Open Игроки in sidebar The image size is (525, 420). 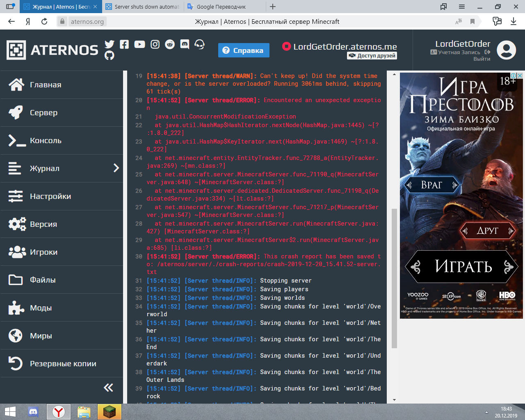point(62,252)
